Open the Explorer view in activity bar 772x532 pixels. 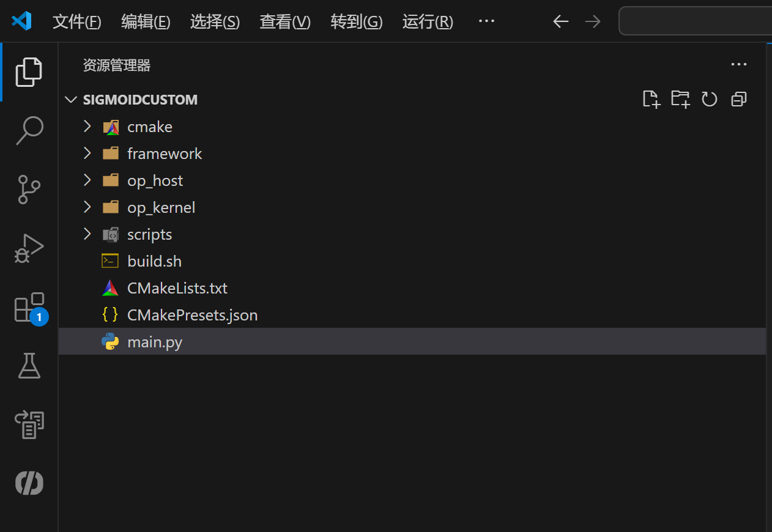pyautogui.click(x=29, y=72)
